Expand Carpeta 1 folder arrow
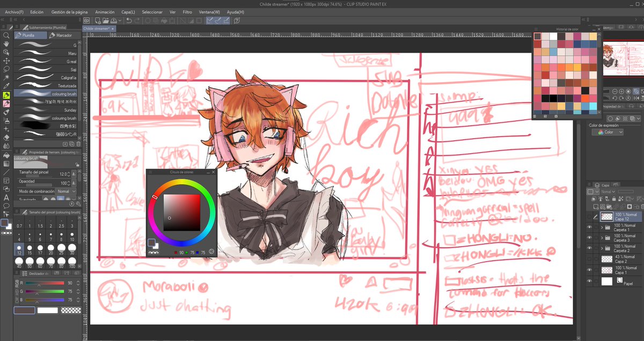Viewport: 644px width, 341px height. (602, 227)
